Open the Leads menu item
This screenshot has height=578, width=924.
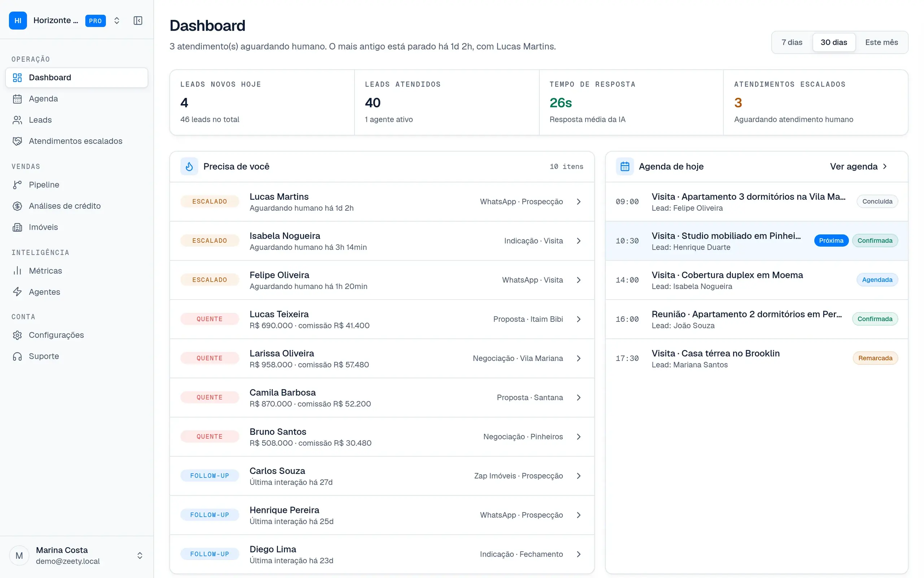77,120
